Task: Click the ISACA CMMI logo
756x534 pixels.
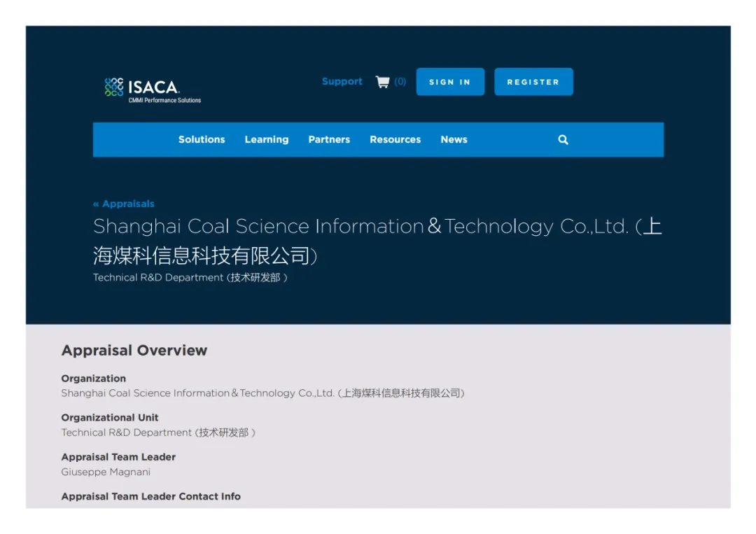Action: click(x=153, y=90)
